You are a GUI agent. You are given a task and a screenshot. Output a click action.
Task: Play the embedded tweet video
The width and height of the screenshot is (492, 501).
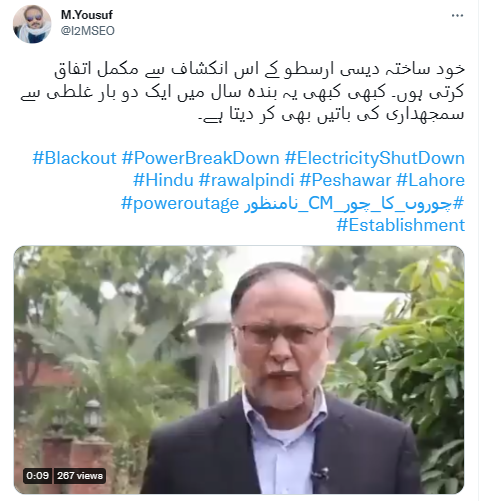(x=239, y=370)
